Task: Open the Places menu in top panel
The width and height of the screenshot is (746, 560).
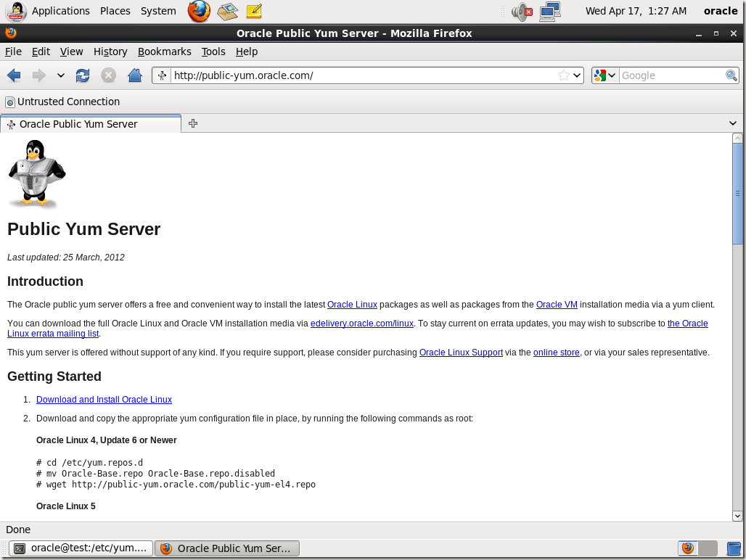Action: tap(115, 11)
